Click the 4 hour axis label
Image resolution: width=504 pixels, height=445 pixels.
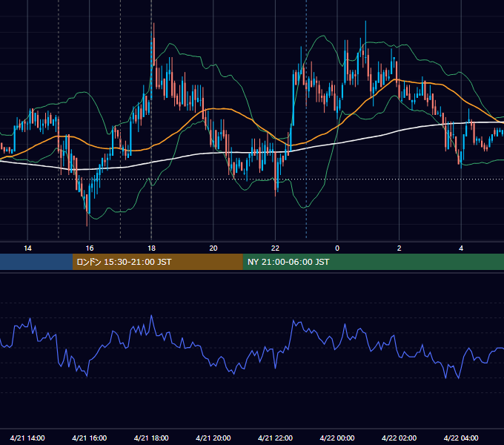[461, 248]
